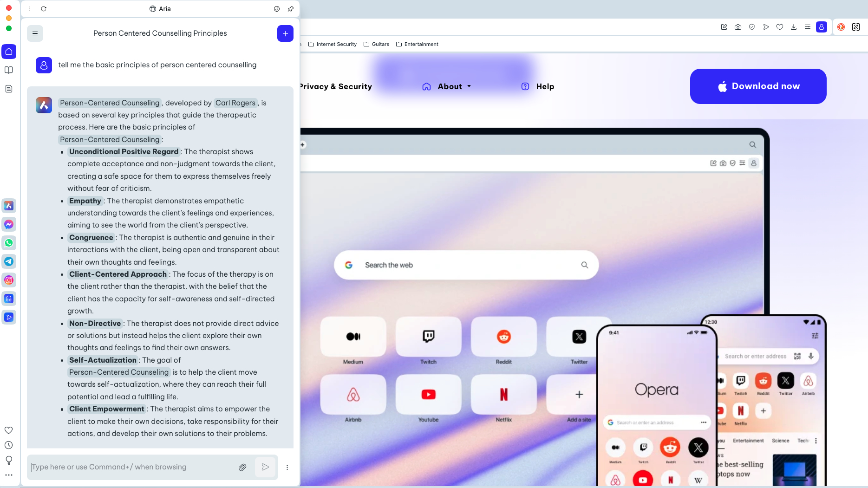This screenshot has height=488, width=868.
Task: Start a new Aria chat with plus button
Action: 285,33
